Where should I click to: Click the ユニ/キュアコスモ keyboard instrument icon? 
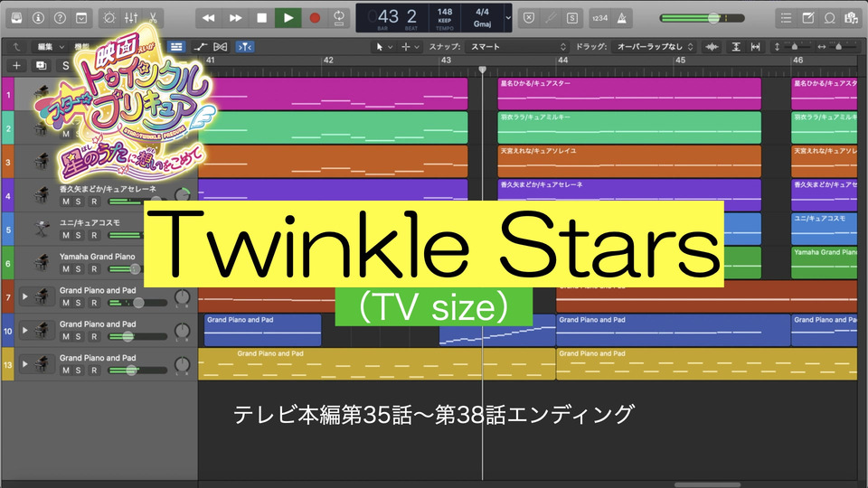coord(42,229)
